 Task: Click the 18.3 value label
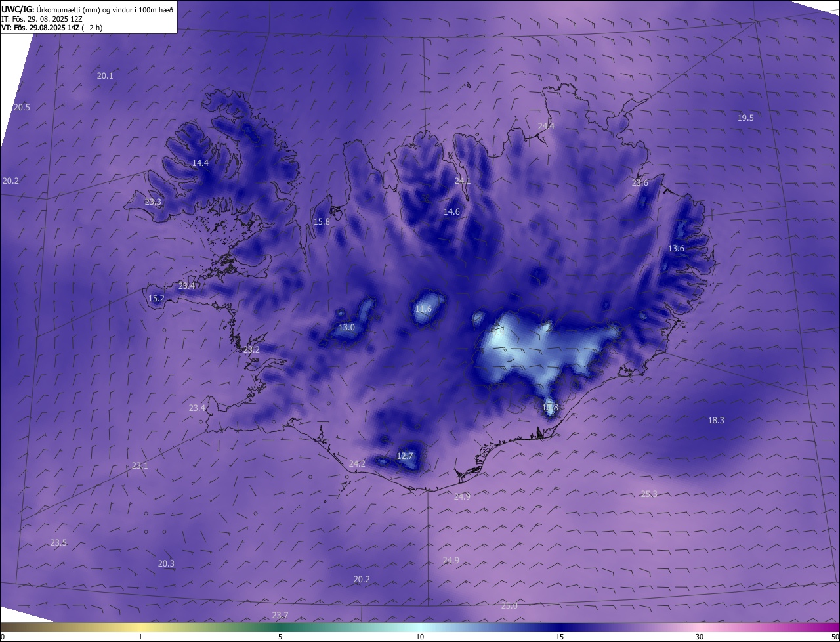(x=716, y=420)
